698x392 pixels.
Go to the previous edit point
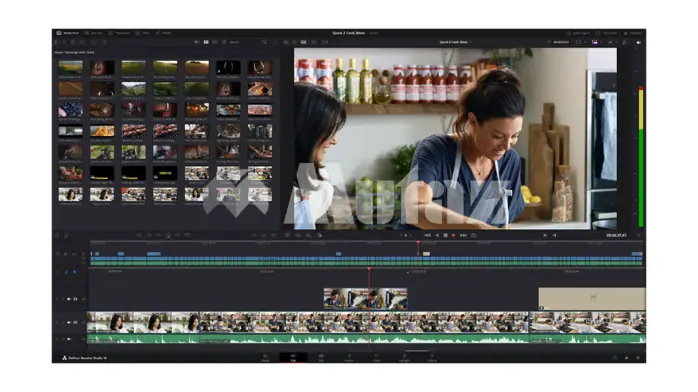pos(545,235)
